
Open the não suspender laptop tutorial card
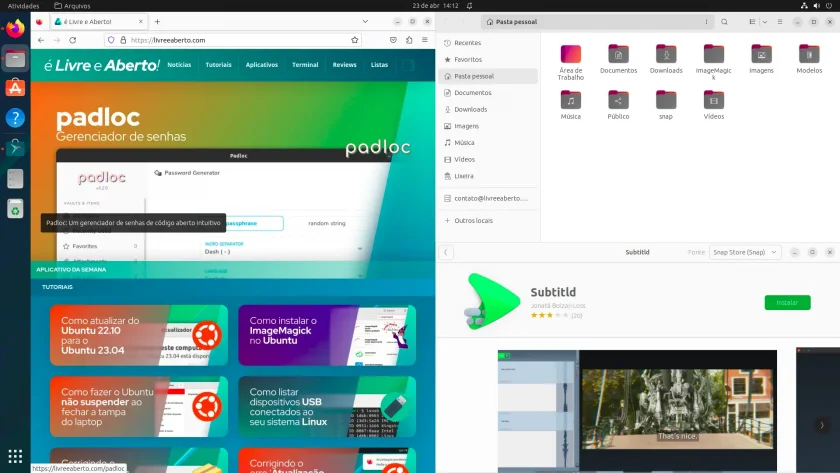[139, 407]
